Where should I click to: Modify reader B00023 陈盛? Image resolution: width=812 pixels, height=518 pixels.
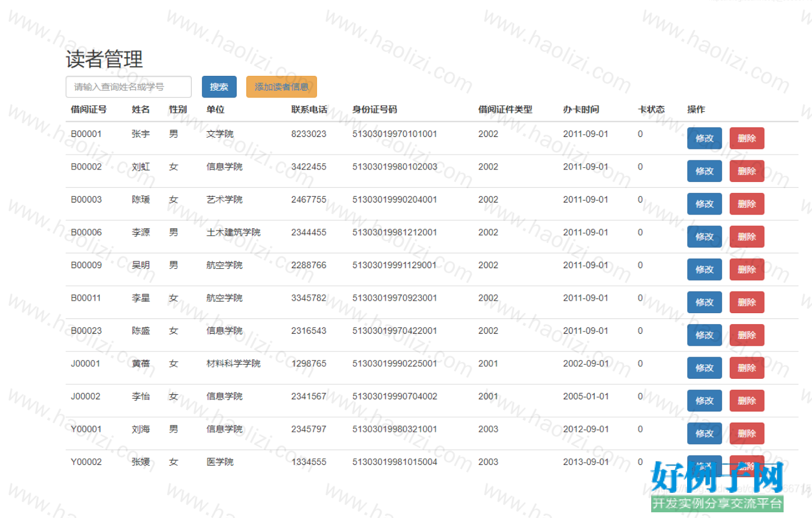tap(704, 335)
